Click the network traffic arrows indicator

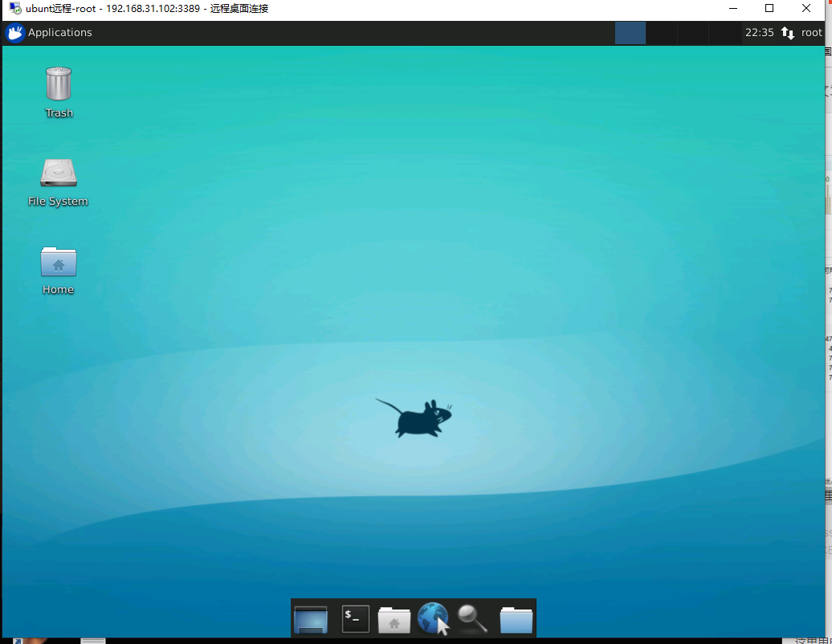tap(788, 32)
